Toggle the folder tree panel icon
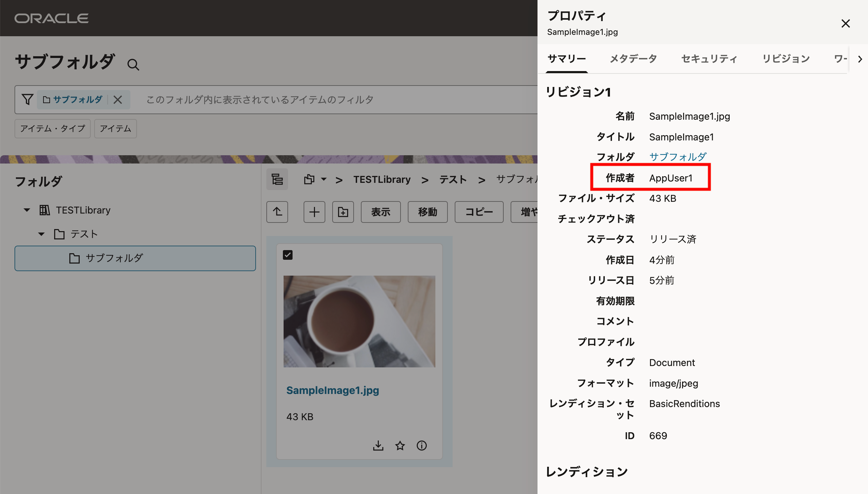The height and width of the screenshot is (494, 868). (x=277, y=179)
